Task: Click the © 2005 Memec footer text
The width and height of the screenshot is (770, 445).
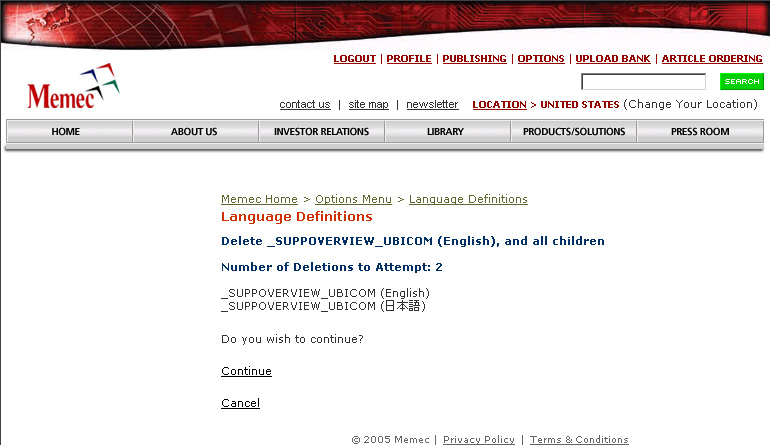Action: click(390, 440)
